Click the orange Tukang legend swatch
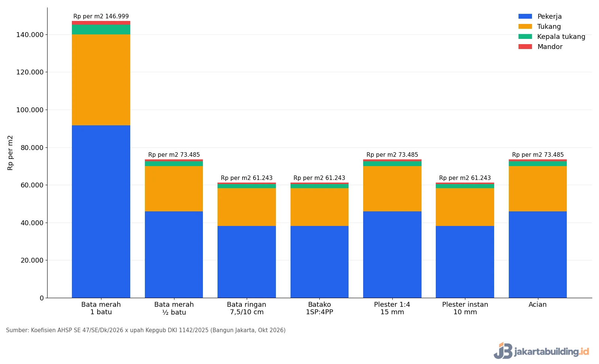The width and height of the screenshot is (599, 364). click(x=525, y=27)
